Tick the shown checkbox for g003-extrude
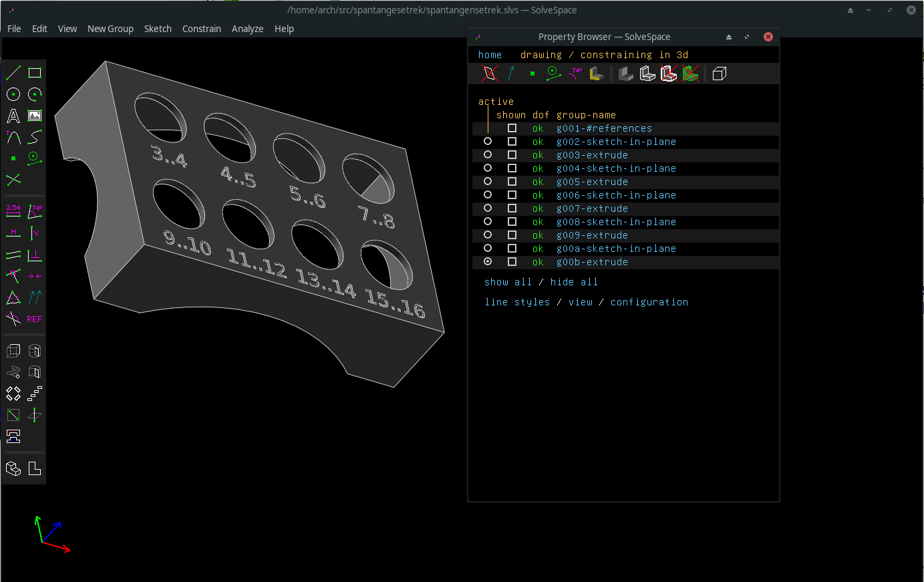The width and height of the screenshot is (924, 582). tap(512, 155)
